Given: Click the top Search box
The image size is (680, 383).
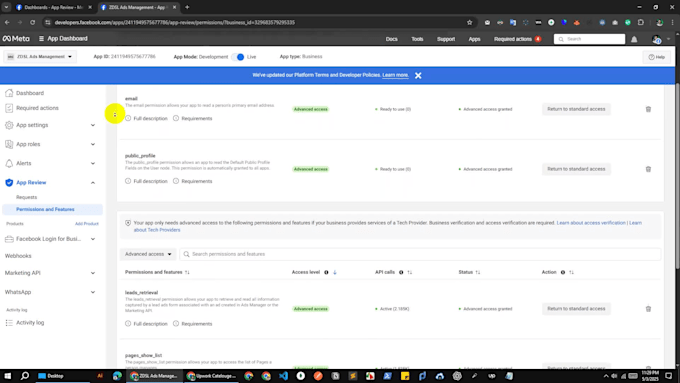Looking at the screenshot, I should [x=589, y=39].
